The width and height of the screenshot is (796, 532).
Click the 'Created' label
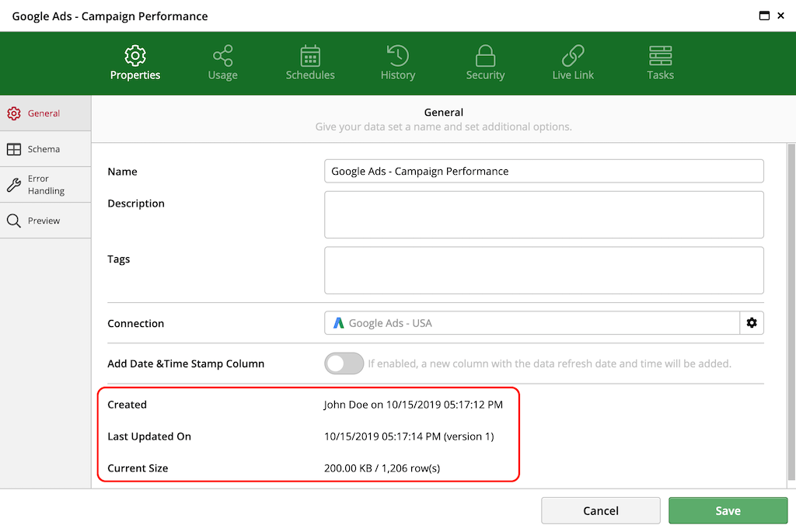coord(127,405)
